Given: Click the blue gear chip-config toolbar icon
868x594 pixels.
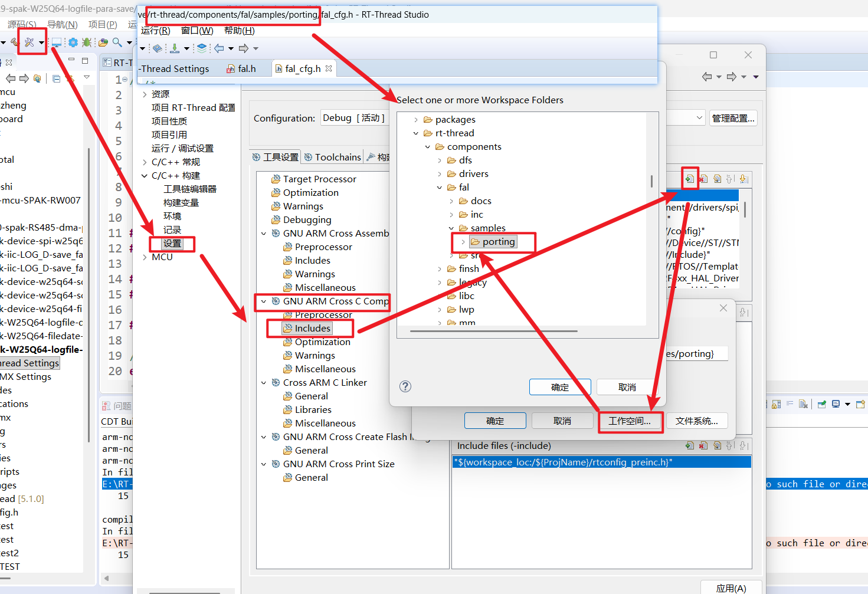Looking at the screenshot, I should click(x=73, y=42).
